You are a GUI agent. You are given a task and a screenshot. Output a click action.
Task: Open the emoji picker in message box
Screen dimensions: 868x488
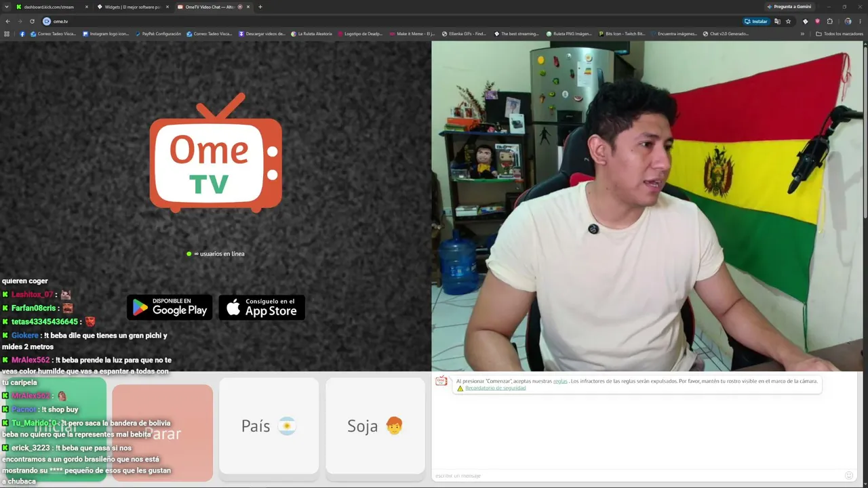(x=849, y=476)
